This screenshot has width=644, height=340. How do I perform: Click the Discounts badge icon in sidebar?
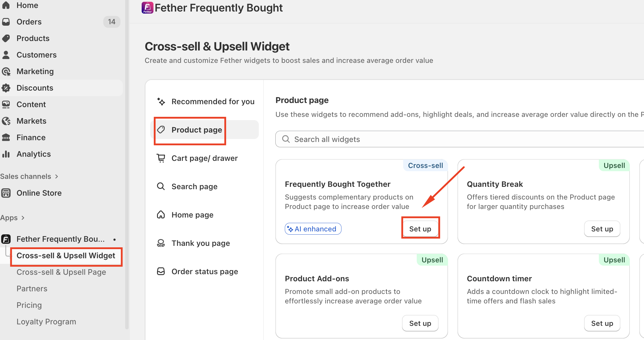(x=6, y=88)
